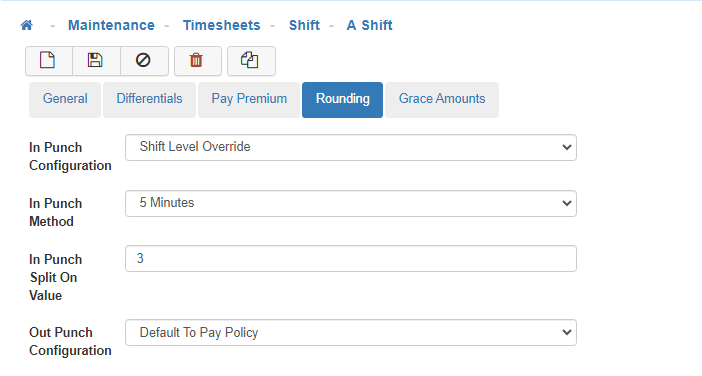
Task: Navigate to the Timesheets breadcrumb
Action: tap(222, 25)
